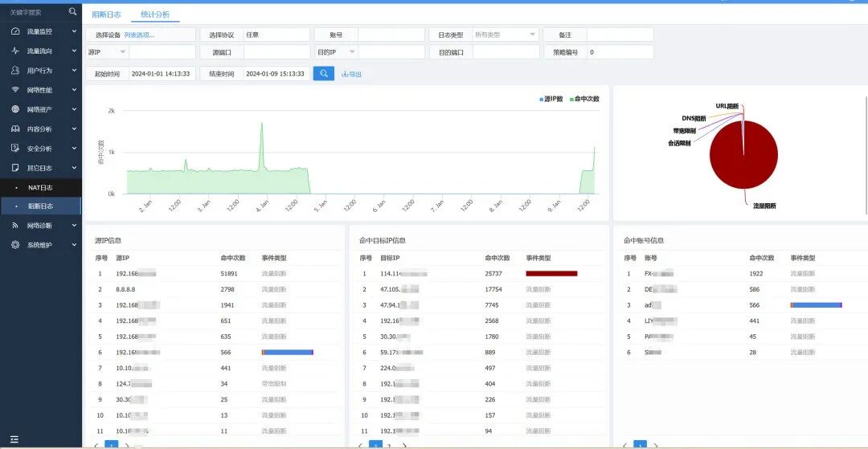
Task: Expand the 流量流向 menu chevron
Action: [74, 51]
